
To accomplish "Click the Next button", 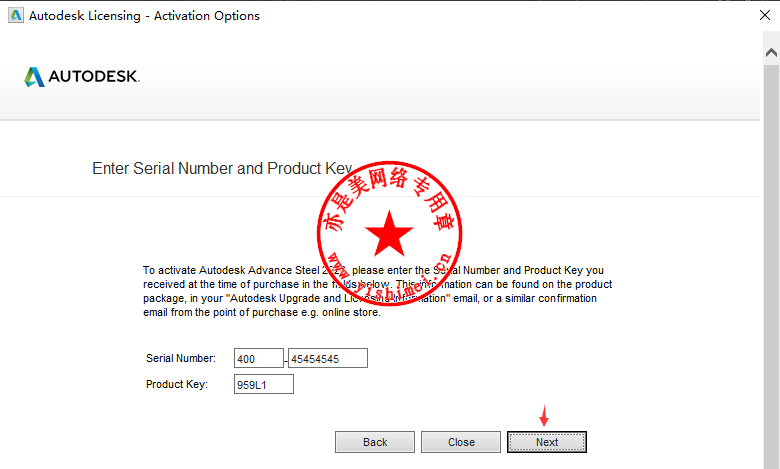I will 547,442.
